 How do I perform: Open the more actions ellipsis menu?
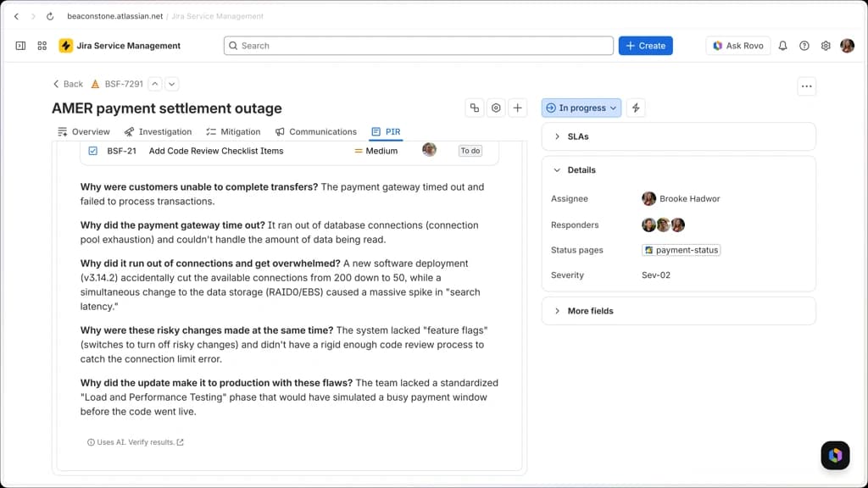[x=807, y=86]
